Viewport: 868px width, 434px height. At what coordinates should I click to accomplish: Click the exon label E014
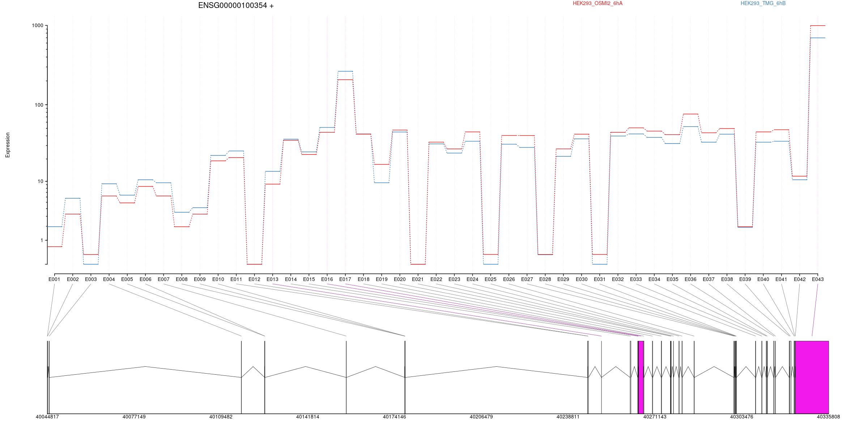[291, 279]
